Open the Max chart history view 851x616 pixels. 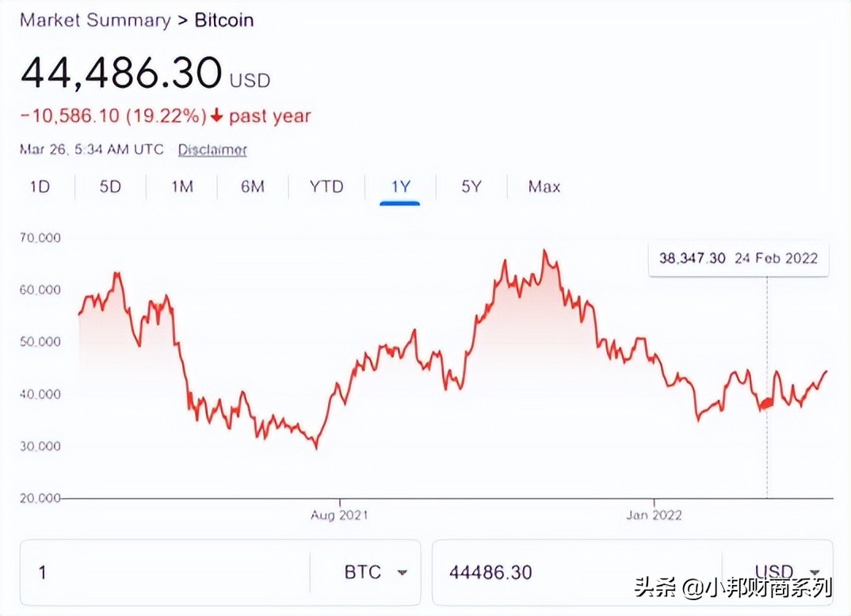[x=544, y=187]
